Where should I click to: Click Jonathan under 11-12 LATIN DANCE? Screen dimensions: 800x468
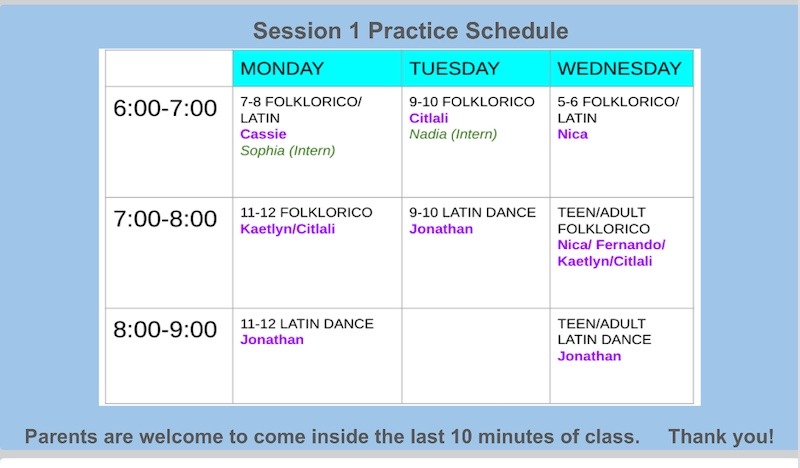[272, 340]
